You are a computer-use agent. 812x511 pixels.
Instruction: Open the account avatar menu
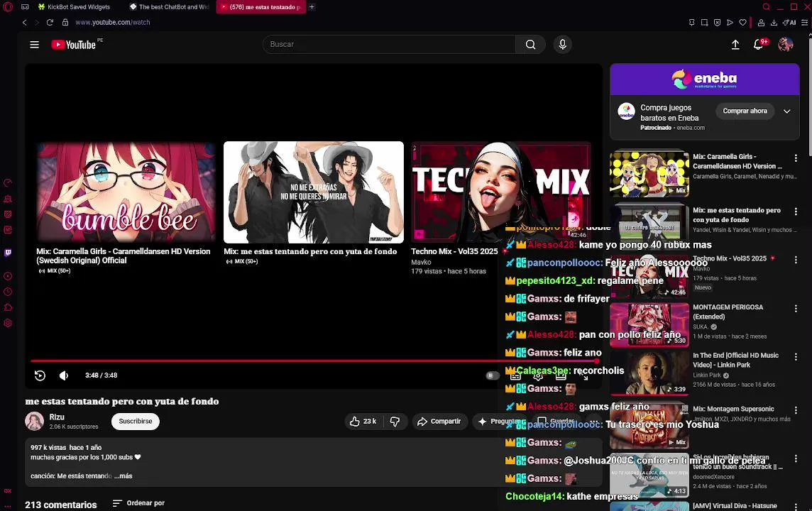click(785, 45)
